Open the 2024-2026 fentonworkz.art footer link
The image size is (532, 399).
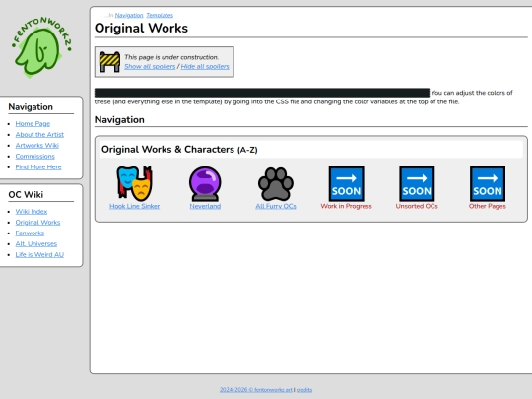[256, 390]
